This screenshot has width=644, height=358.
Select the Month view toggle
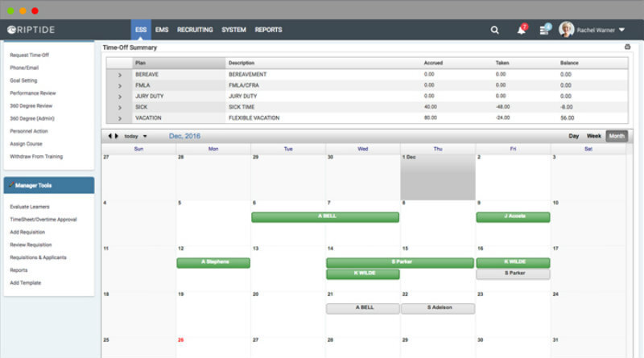[x=617, y=136]
